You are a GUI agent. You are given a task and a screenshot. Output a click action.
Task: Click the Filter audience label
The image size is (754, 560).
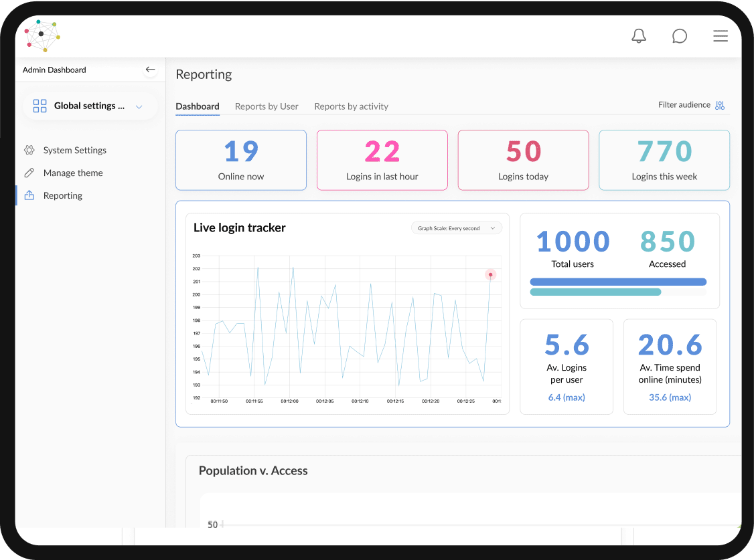683,104
